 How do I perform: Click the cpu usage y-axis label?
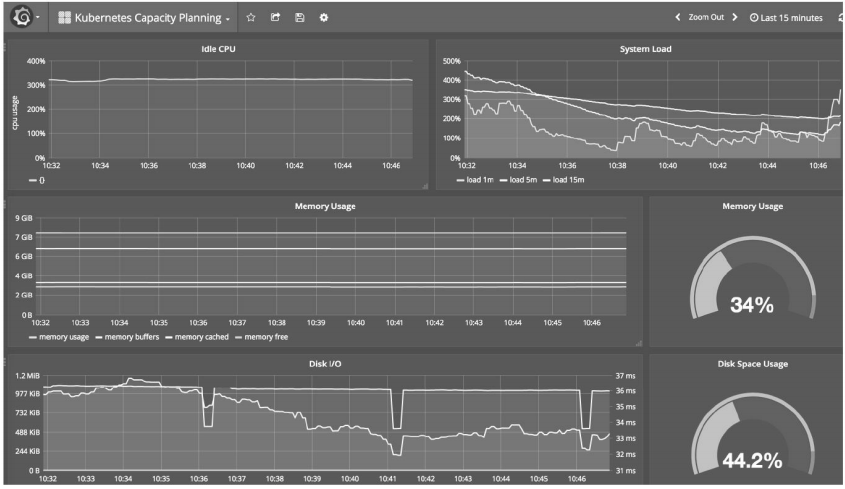(x=15, y=113)
